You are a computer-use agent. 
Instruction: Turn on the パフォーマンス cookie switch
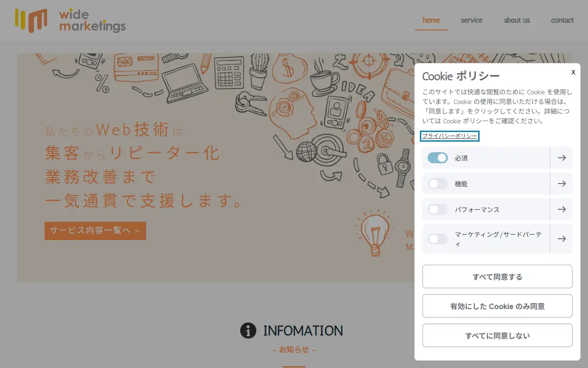[x=438, y=209]
